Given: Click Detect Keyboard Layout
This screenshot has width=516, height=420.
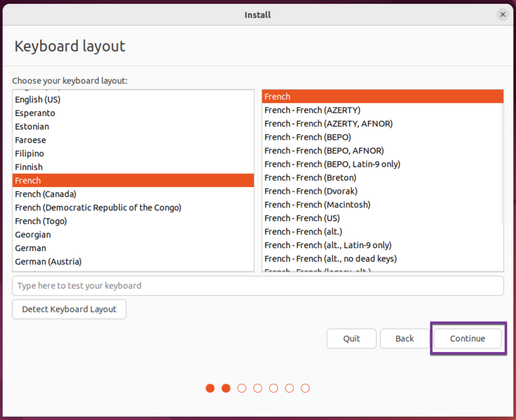Looking at the screenshot, I should [69, 309].
